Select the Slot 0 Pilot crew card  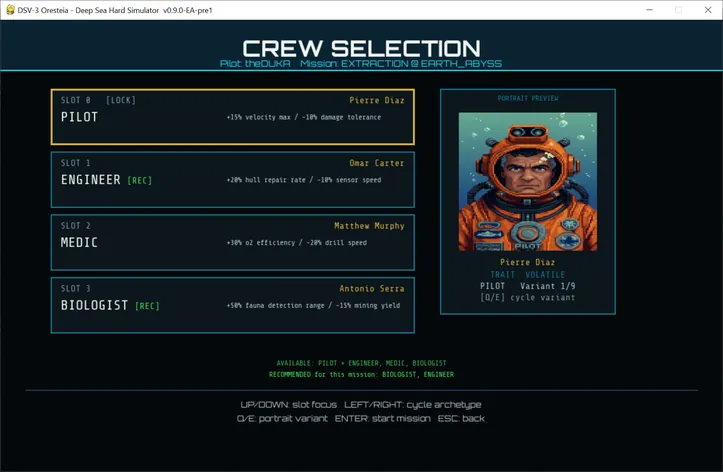[x=233, y=117]
